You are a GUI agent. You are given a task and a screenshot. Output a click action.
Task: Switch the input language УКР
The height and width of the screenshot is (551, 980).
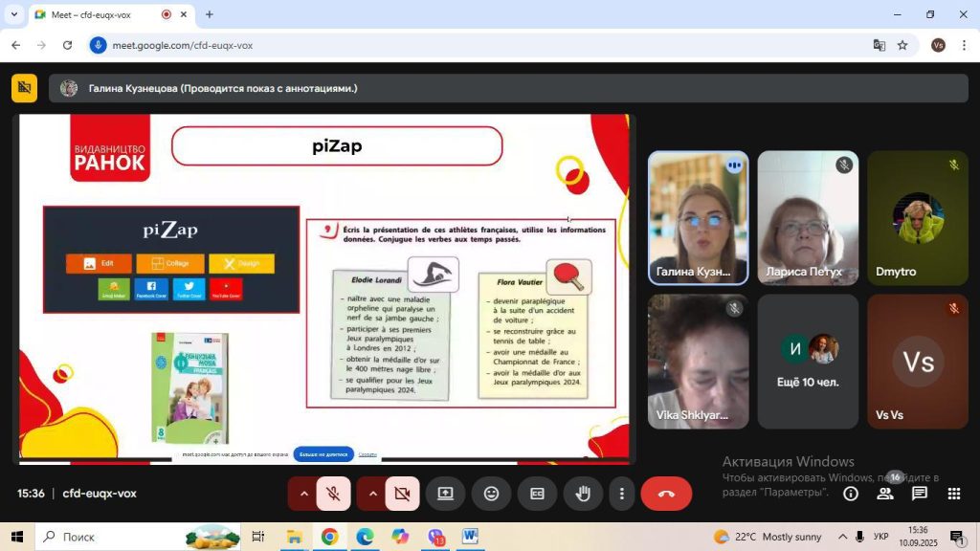point(880,537)
